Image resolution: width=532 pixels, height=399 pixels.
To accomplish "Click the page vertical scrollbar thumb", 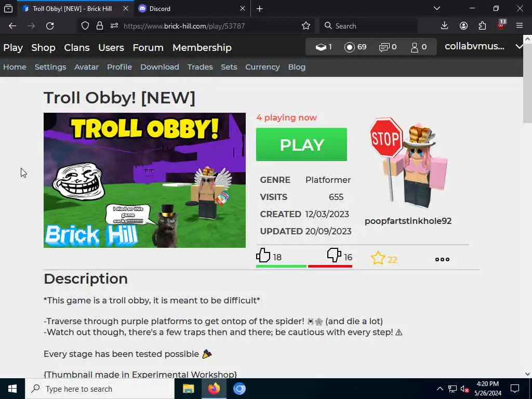I will point(527,83).
